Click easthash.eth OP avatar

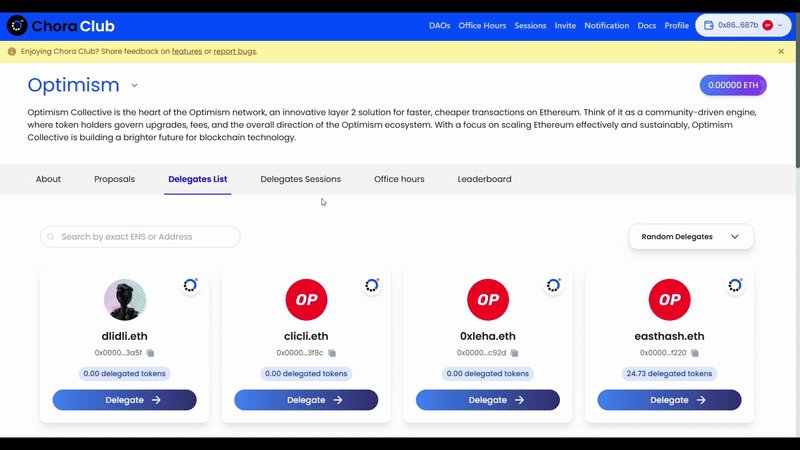669,299
